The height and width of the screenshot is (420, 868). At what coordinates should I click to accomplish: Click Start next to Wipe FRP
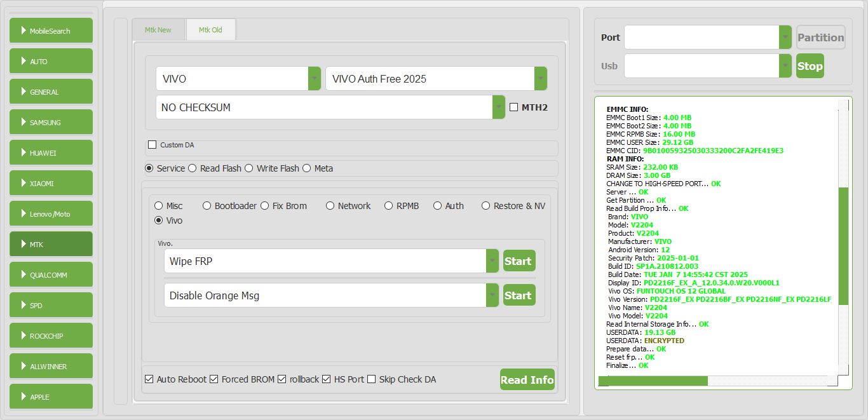click(519, 261)
